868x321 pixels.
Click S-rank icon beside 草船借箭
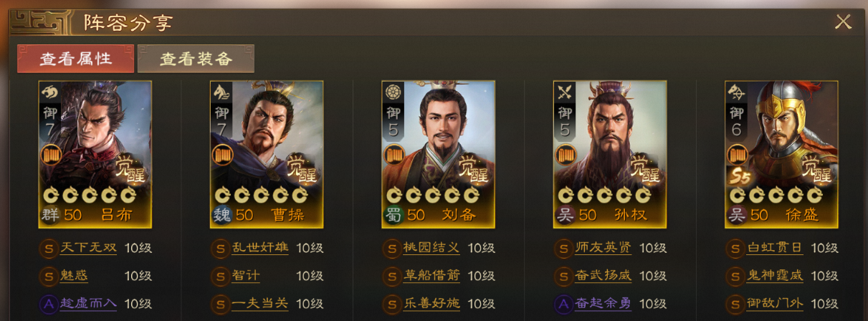point(391,277)
